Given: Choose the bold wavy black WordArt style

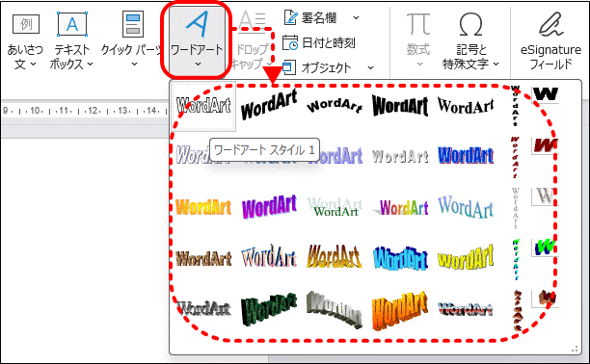Looking at the screenshot, I should point(400,106).
